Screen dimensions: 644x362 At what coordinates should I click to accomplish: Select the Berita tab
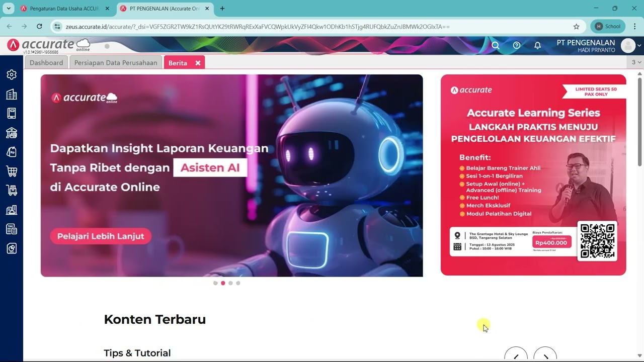tap(178, 63)
